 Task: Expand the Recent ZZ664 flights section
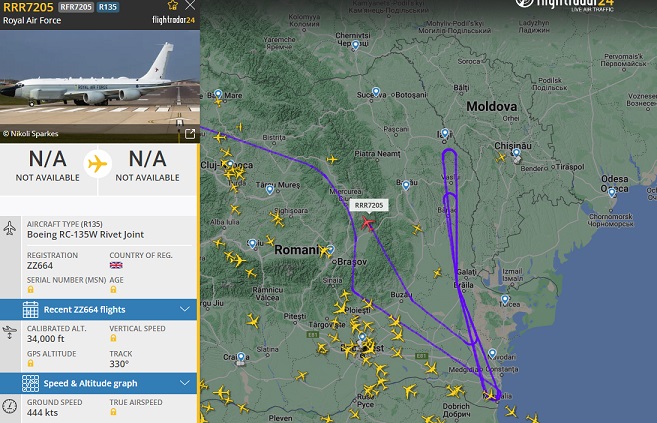(98, 310)
